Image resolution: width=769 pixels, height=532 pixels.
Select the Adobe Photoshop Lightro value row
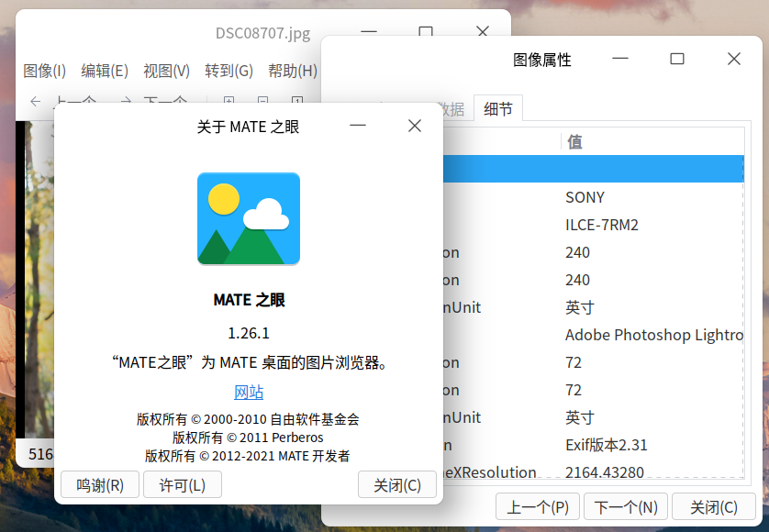coord(594,335)
